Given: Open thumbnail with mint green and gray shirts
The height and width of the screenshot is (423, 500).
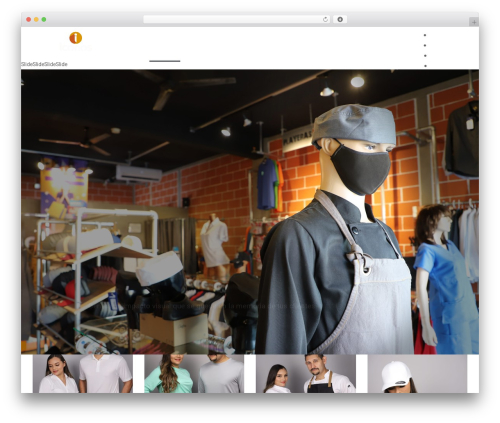Looking at the screenshot, I should pos(194,374).
